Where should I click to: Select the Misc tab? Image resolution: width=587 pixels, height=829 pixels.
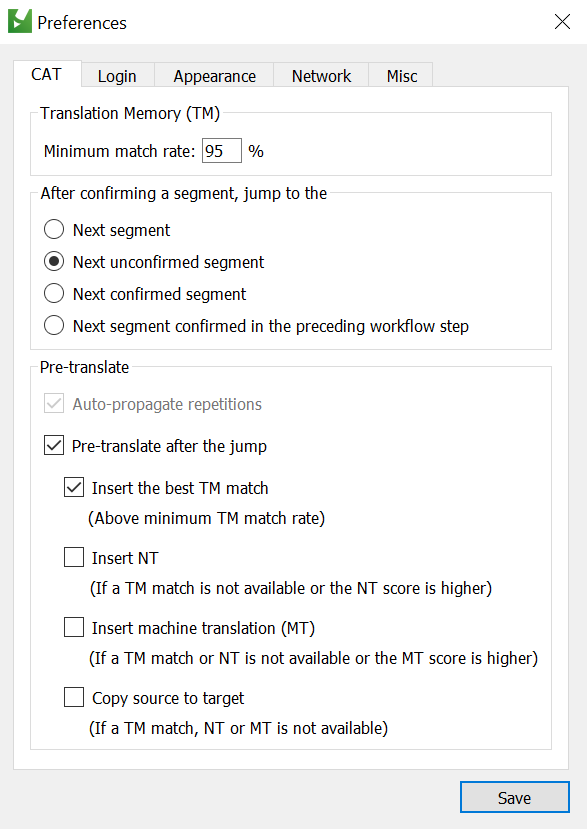[x=401, y=76]
